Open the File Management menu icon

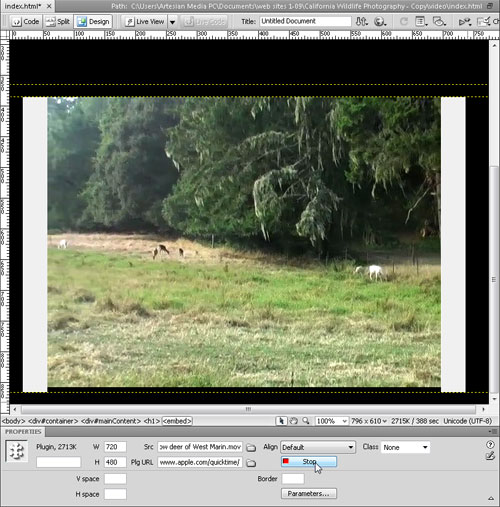pyautogui.click(x=362, y=22)
